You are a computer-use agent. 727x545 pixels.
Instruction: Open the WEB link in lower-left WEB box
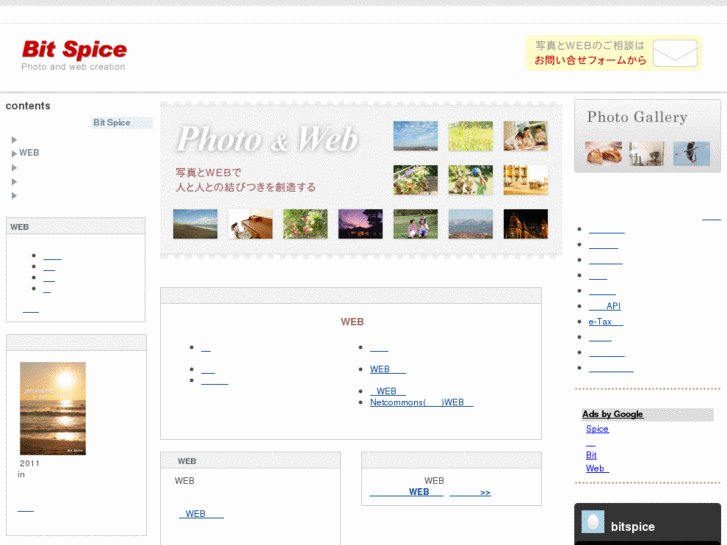pos(201,514)
